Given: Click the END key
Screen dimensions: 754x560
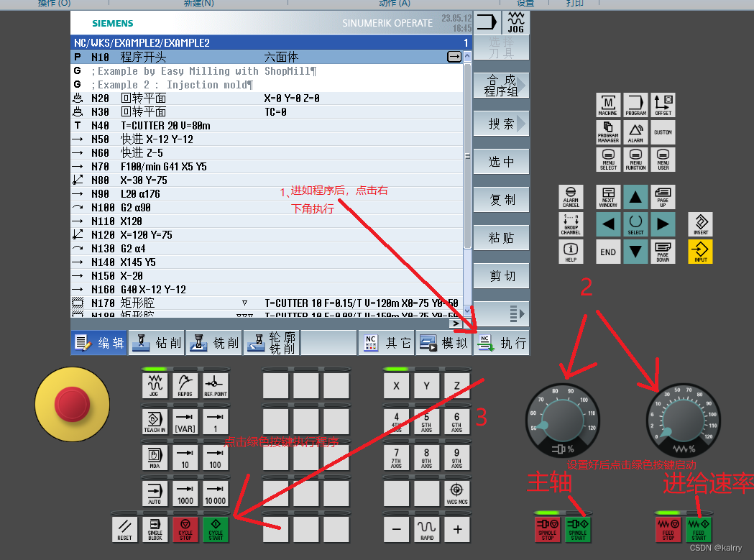Looking at the screenshot, I should point(608,252).
